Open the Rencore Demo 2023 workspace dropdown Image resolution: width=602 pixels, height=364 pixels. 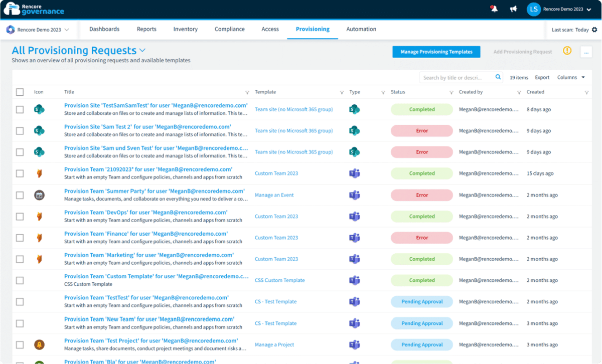[38, 30]
